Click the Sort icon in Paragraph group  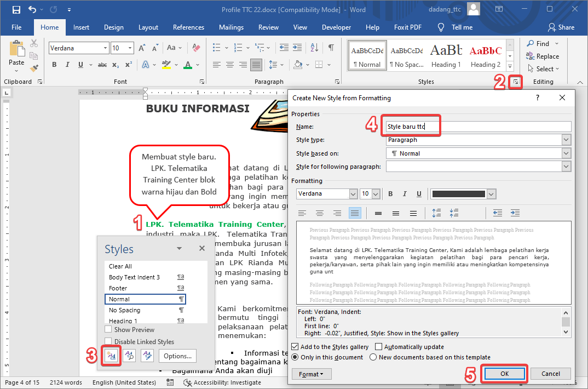(x=314, y=48)
